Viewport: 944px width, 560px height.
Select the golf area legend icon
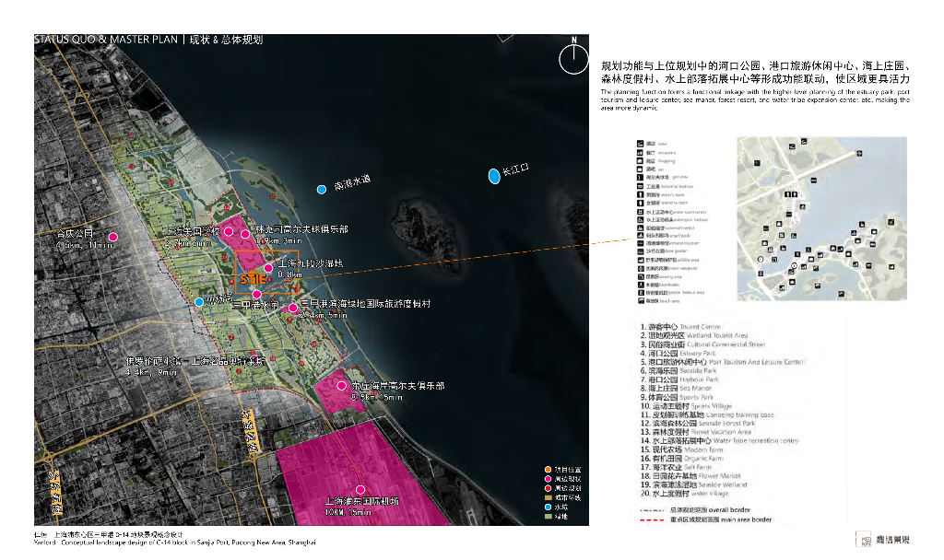[640, 178]
